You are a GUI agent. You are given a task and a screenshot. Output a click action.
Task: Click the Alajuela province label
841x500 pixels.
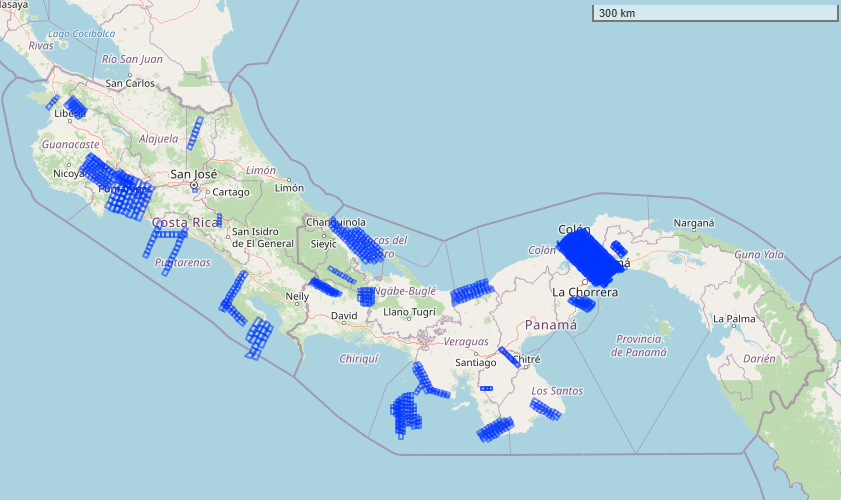159,139
